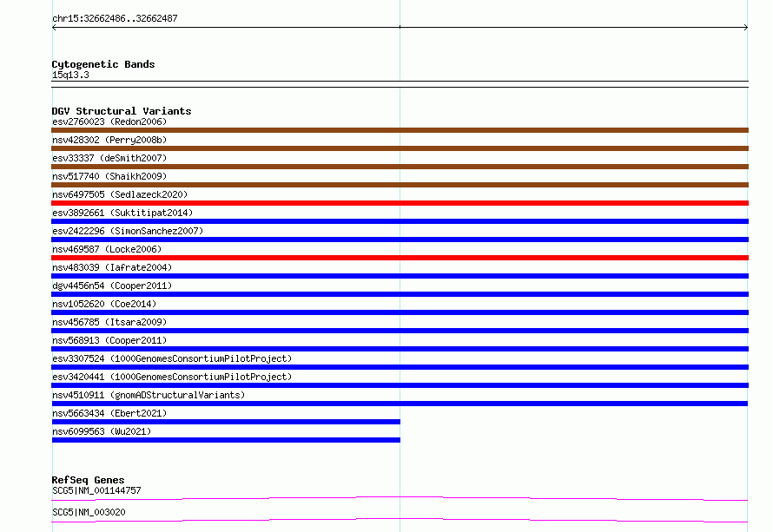
Task: Click the blue bar for esv3892661
Action: point(400,221)
